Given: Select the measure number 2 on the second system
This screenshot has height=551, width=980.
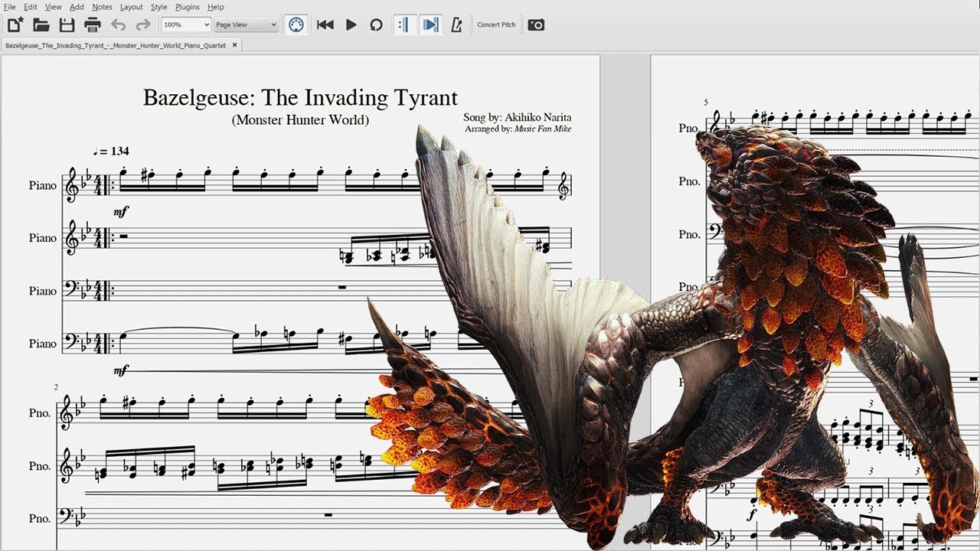Looking at the screenshot, I should pyautogui.click(x=56, y=387).
